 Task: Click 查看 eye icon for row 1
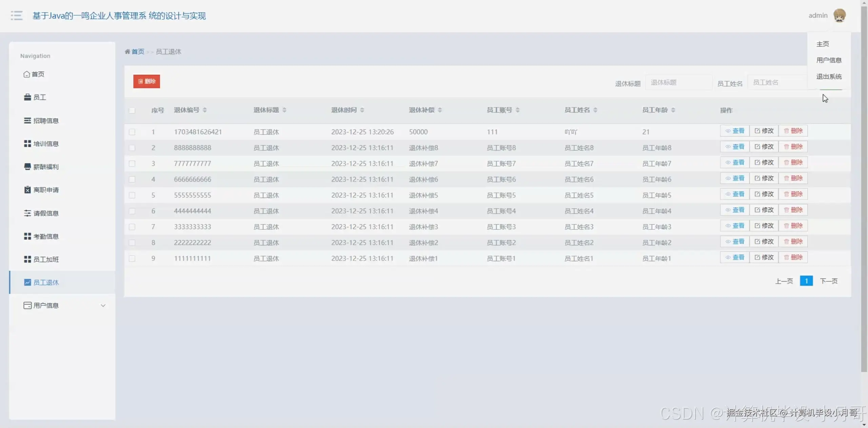(x=728, y=131)
